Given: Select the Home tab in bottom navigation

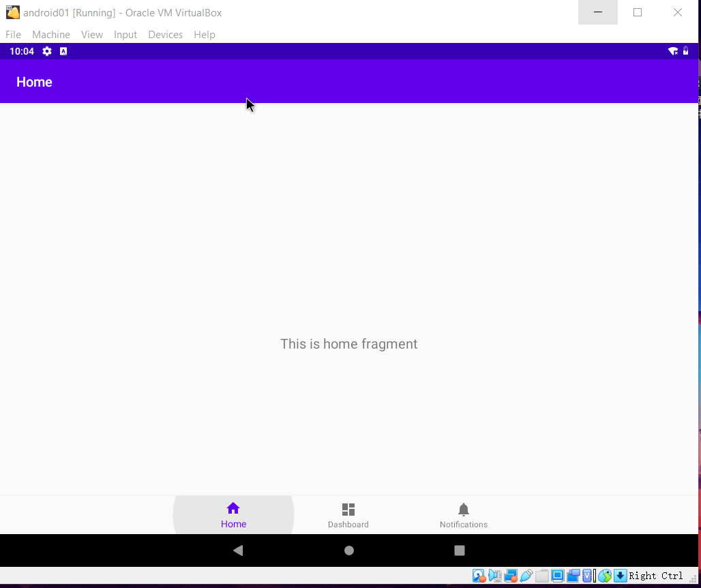Looking at the screenshot, I should 233,515.
